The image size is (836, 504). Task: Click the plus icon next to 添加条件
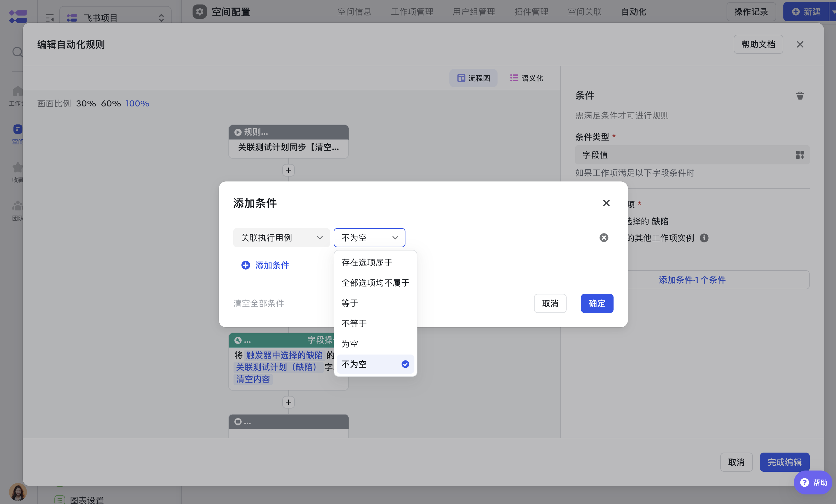pyautogui.click(x=246, y=265)
